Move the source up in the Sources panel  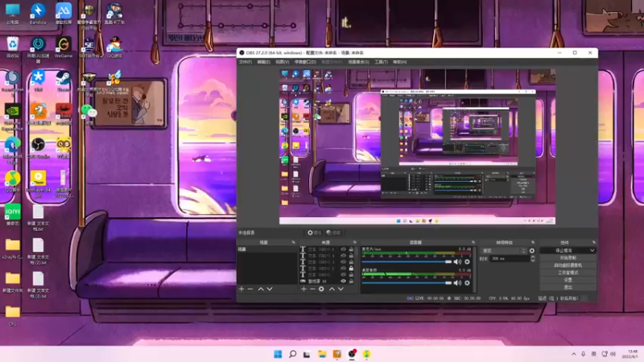(332, 289)
